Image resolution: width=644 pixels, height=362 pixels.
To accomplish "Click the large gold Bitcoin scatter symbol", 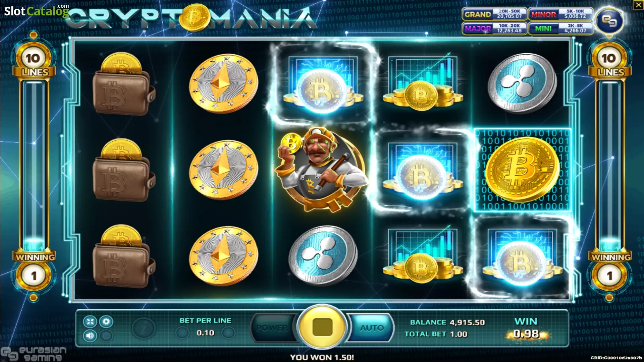I will click(522, 170).
